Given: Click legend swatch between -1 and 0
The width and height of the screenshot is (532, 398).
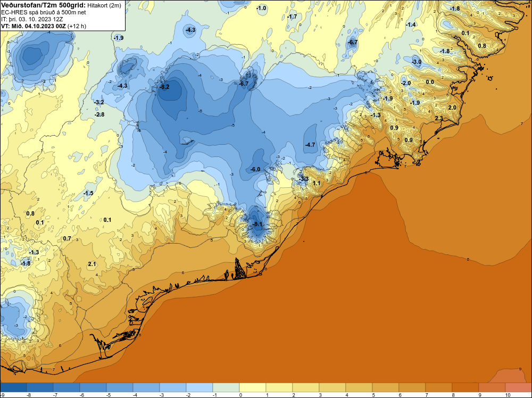Looking at the screenshot, I should 226,387.
